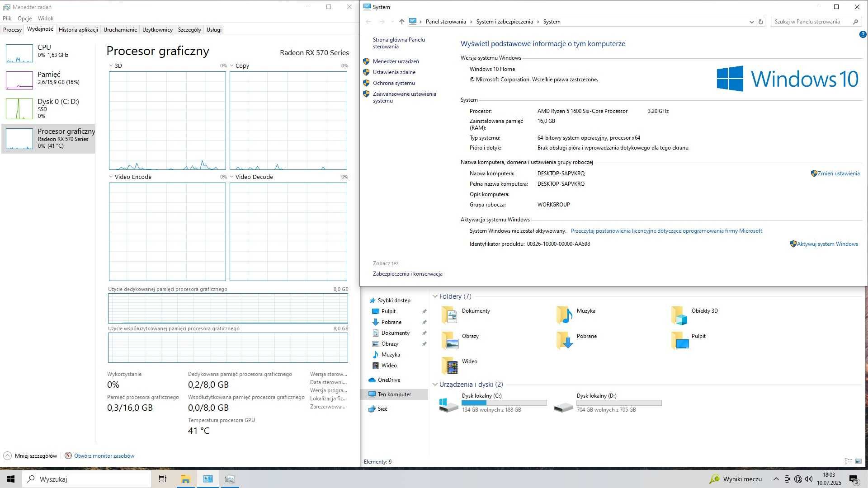This screenshot has height=488, width=868.
Task: Open the Procesy tab in Task Manager
Action: pos(12,29)
